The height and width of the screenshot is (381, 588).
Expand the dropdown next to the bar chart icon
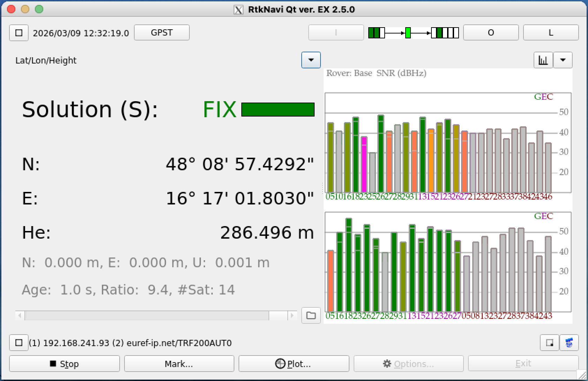coord(563,60)
